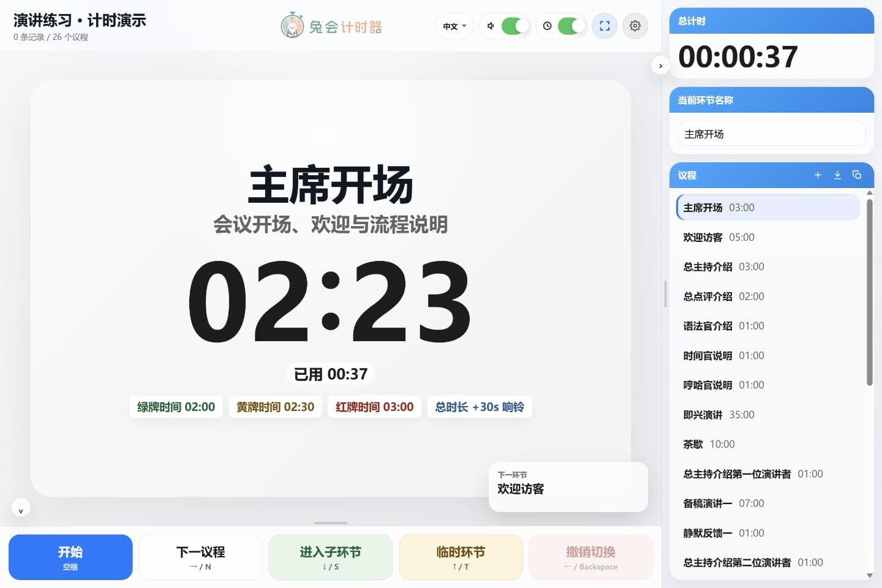Open the 中文 language dropdown
882x588 pixels.
(454, 26)
